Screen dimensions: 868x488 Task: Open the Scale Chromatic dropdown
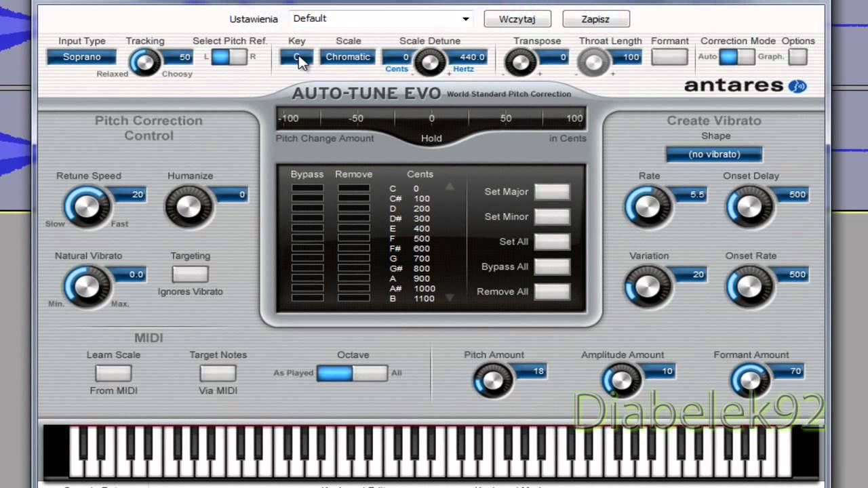tap(348, 57)
